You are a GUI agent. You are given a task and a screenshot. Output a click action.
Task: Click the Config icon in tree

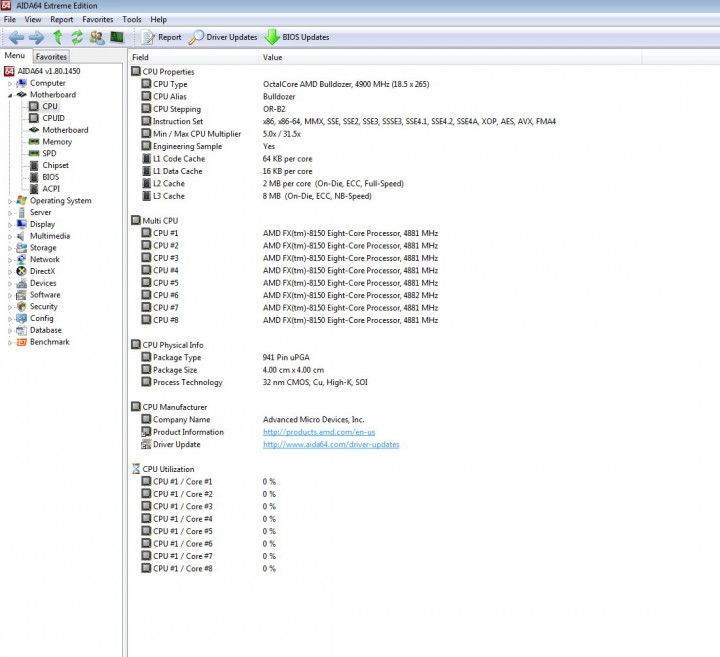tap(21, 318)
